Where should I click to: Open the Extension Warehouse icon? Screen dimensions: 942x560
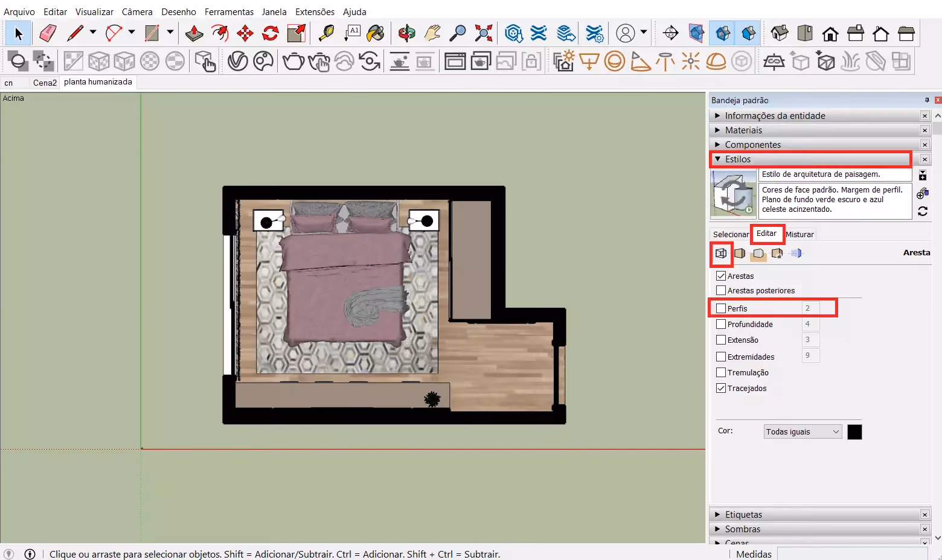click(x=539, y=33)
